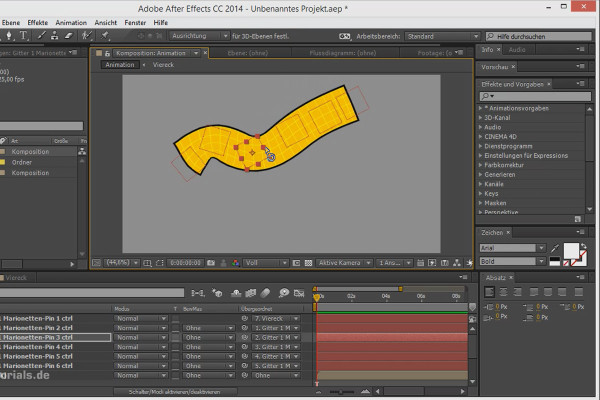Viewport: 600px width, 400px height.
Task: Click the eyedropper in Zeichen panel
Action: (555, 248)
